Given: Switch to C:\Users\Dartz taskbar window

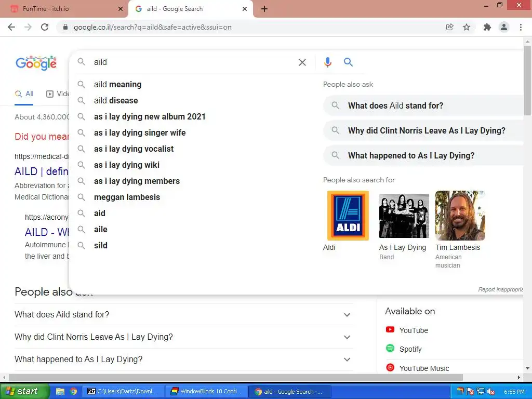Looking at the screenshot, I should pos(124,392).
